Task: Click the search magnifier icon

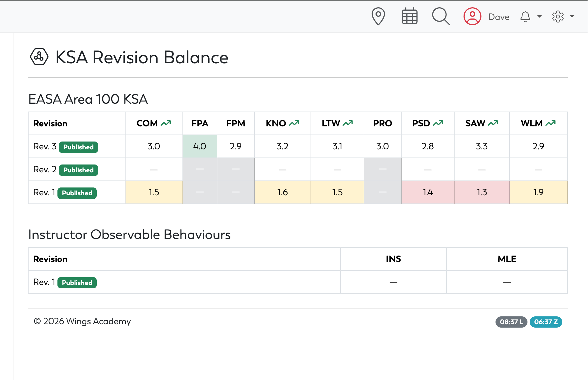Action: (441, 16)
